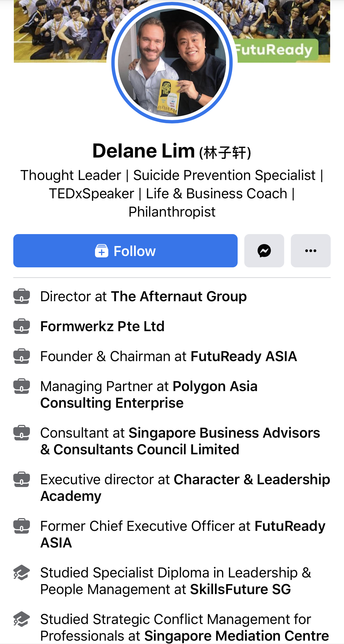This screenshot has height=644, width=344.
Task: Open The Afternaut Group page link
Action: pos(179,296)
